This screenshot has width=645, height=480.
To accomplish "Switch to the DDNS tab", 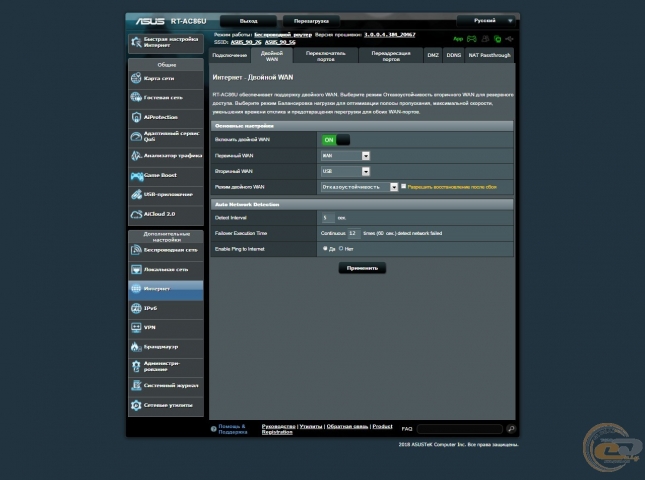I will (x=453, y=55).
